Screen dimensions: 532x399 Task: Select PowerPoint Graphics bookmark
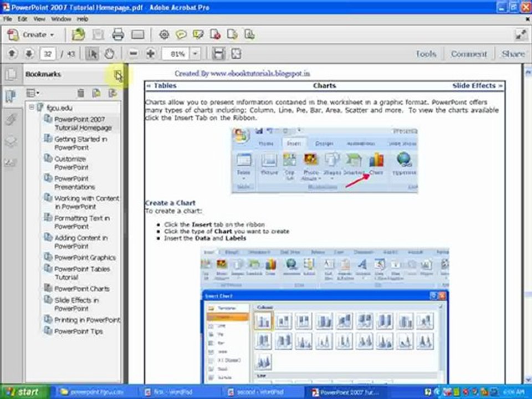pyautogui.click(x=85, y=258)
